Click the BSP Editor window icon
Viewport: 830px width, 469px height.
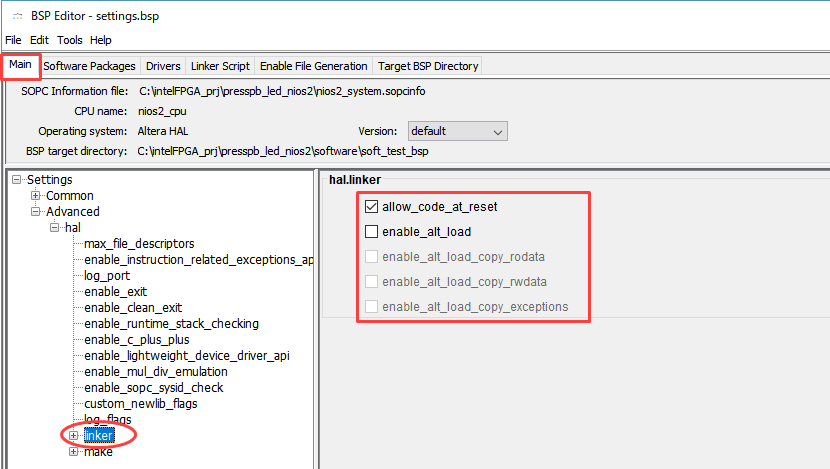(17, 16)
